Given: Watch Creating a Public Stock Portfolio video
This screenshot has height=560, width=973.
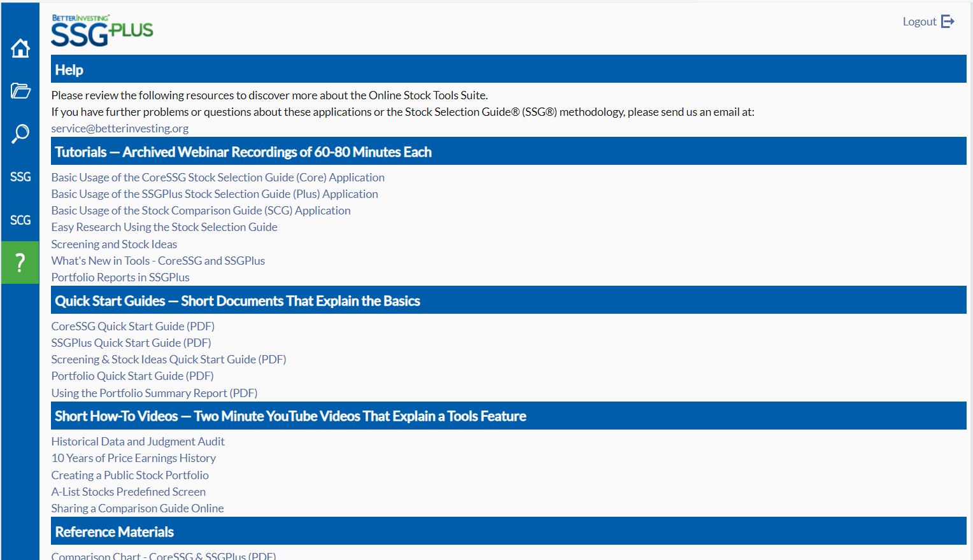Looking at the screenshot, I should (130, 475).
